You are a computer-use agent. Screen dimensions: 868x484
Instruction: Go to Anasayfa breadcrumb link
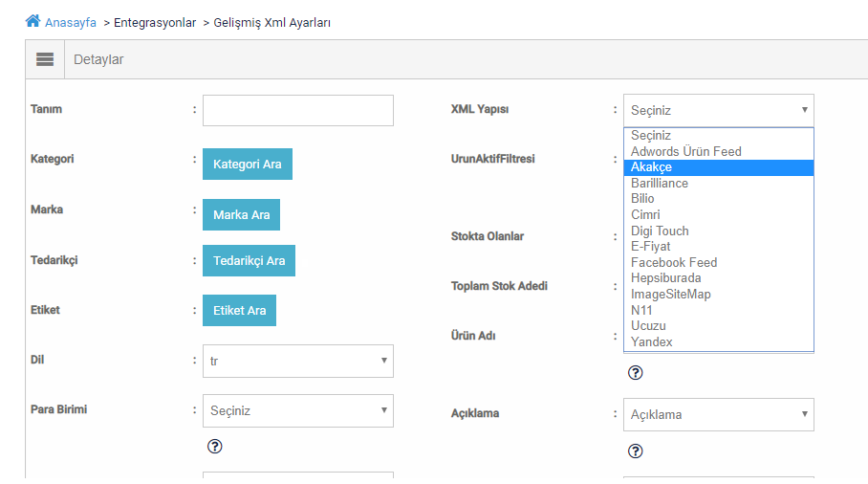coord(71,23)
